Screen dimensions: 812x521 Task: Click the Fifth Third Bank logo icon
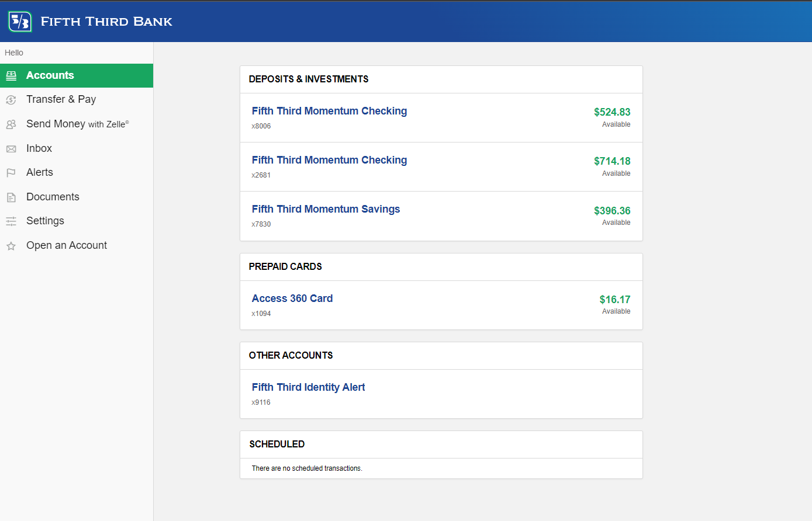coord(20,22)
